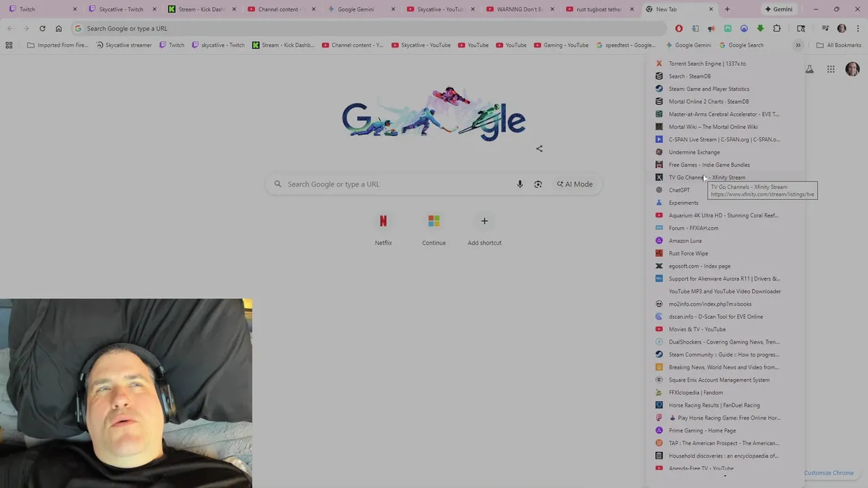868x488 pixels.
Task: Click the AI Mode button
Action: (x=575, y=184)
